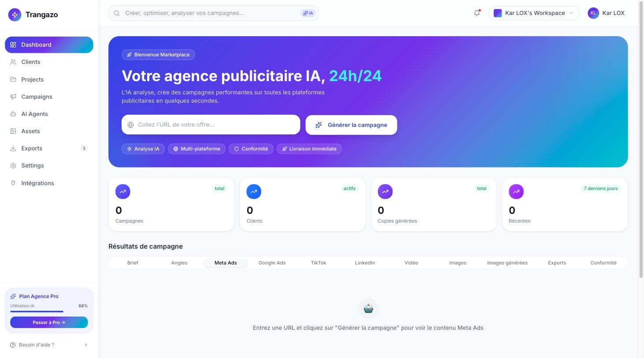Go to AI Agents in sidebar
This screenshot has height=358, width=644.
tap(49, 114)
